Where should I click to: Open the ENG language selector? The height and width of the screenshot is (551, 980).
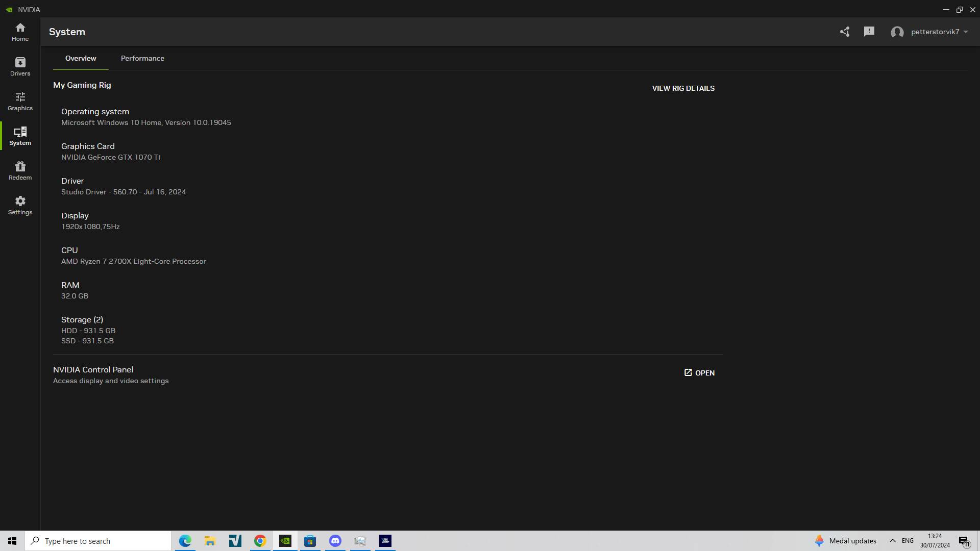(906, 540)
